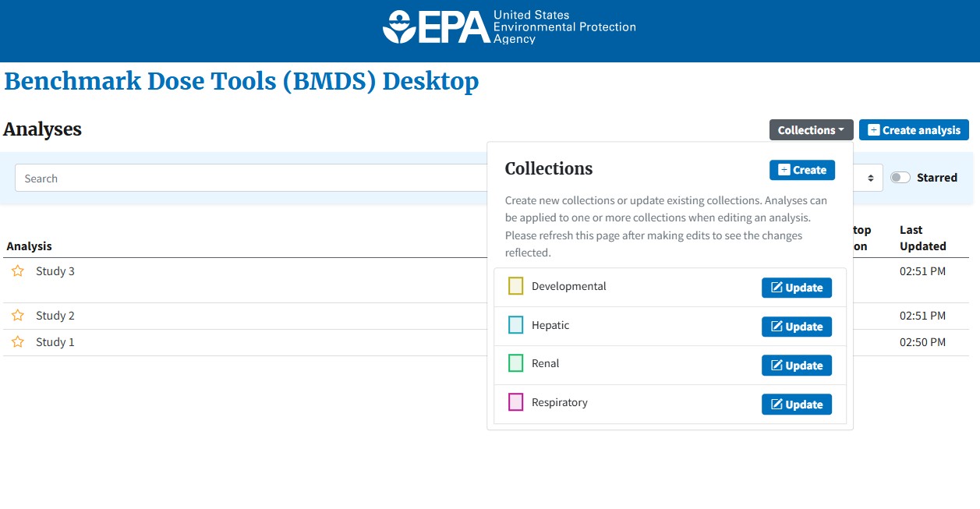980x509 pixels.
Task: Update the Hepatic collection
Action: pos(797,327)
